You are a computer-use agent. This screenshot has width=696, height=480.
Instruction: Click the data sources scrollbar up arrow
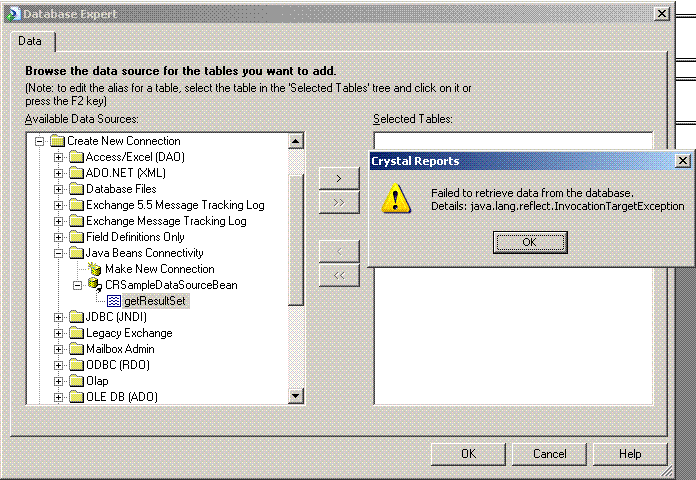[x=296, y=141]
